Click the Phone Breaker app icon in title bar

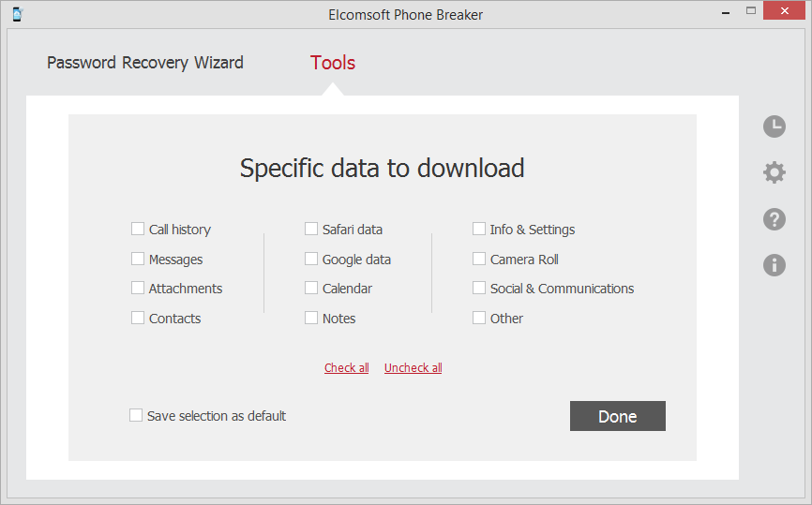click(17, 14)
